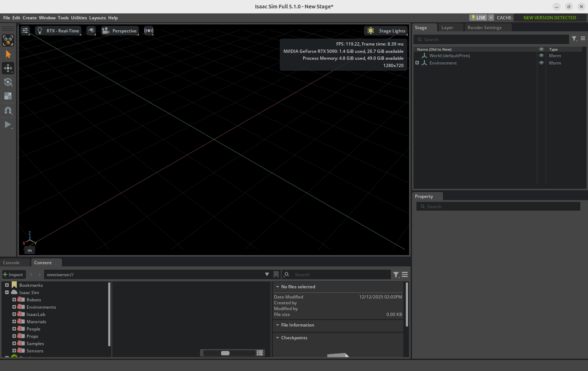The width and height of the screenshot is (588, 371).
Task: Open the RTX - Real-Time renderer dropdown
Action: coord(58,31)
